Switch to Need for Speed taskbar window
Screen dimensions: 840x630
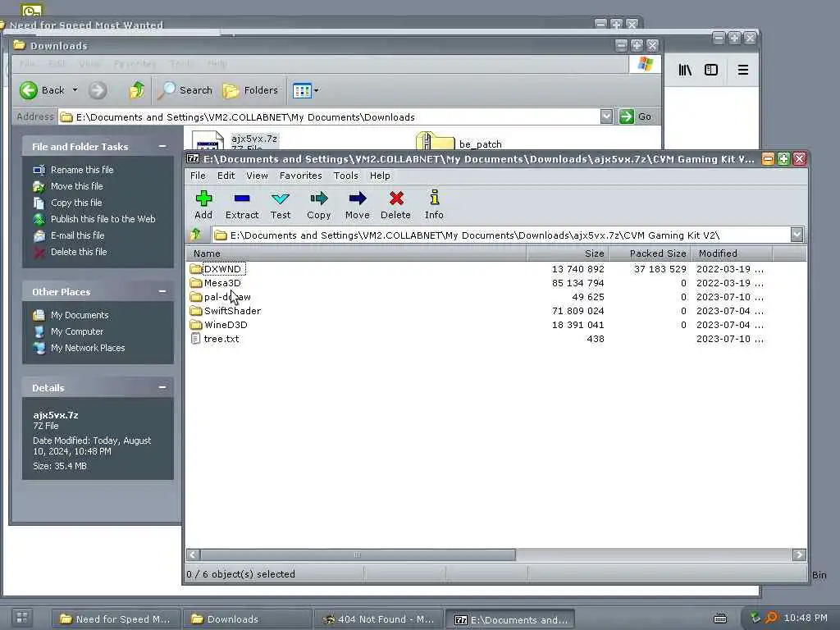click(x=115, y=619)
